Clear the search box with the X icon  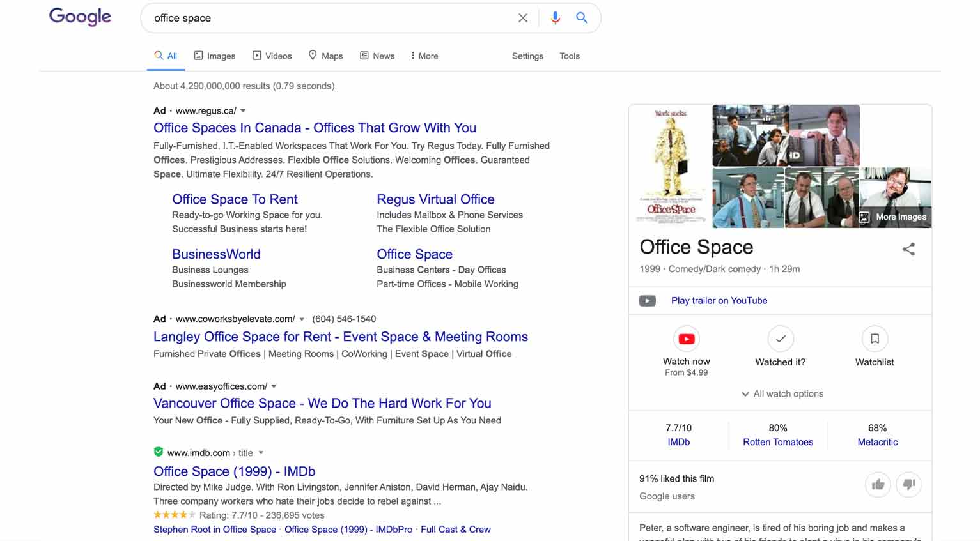coord(523,18)
